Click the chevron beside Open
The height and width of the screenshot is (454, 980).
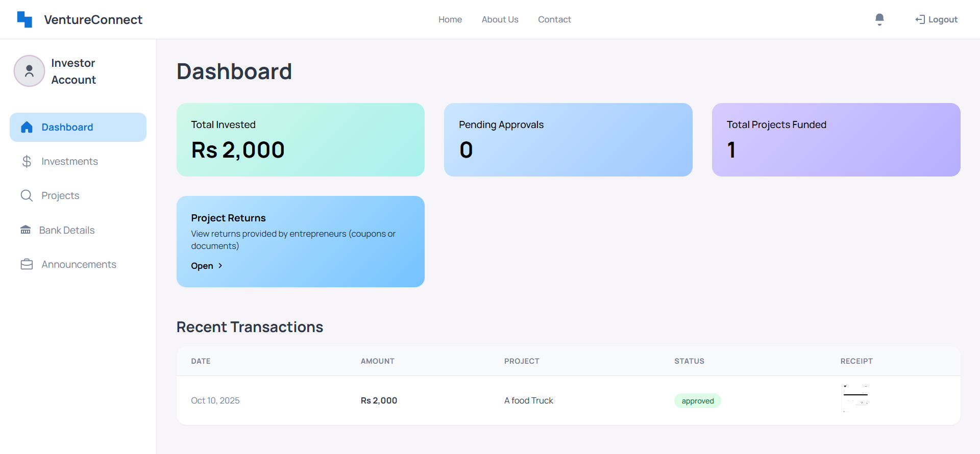coord(220,266)
